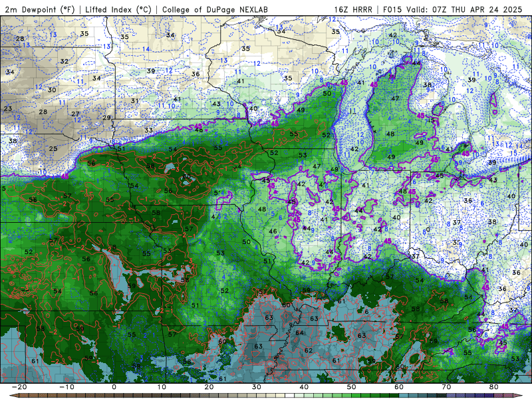
Task: Click the "F015 Valid: 07Z THU APR 24 2025" text
Action: pos(452,9)
